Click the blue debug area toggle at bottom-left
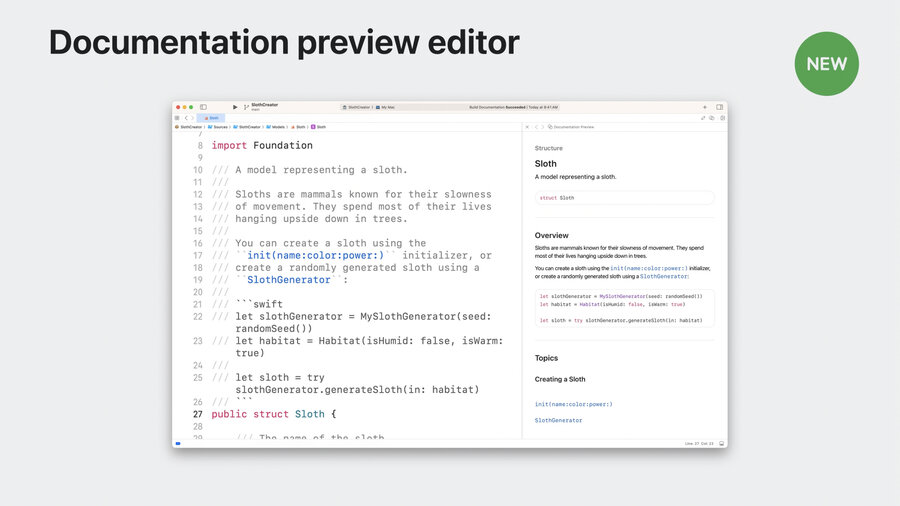The width and height of the screenshot is (900, 506). [178, 443]
